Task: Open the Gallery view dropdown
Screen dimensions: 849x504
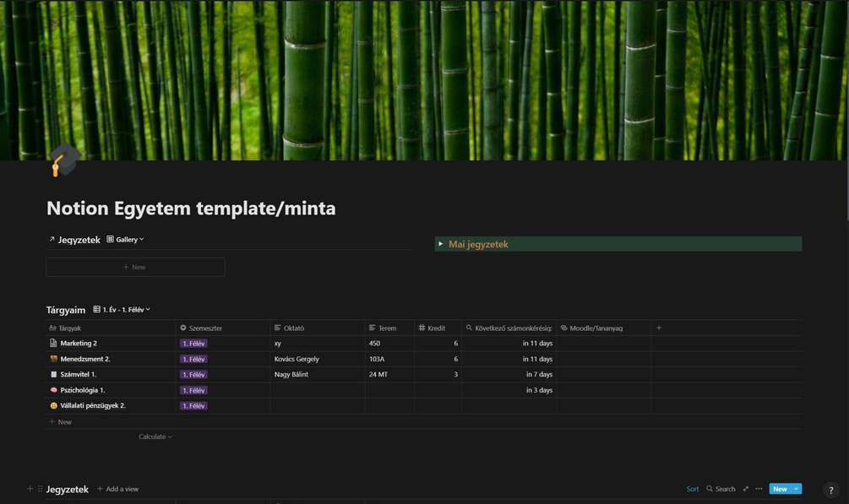Action: 125,239
